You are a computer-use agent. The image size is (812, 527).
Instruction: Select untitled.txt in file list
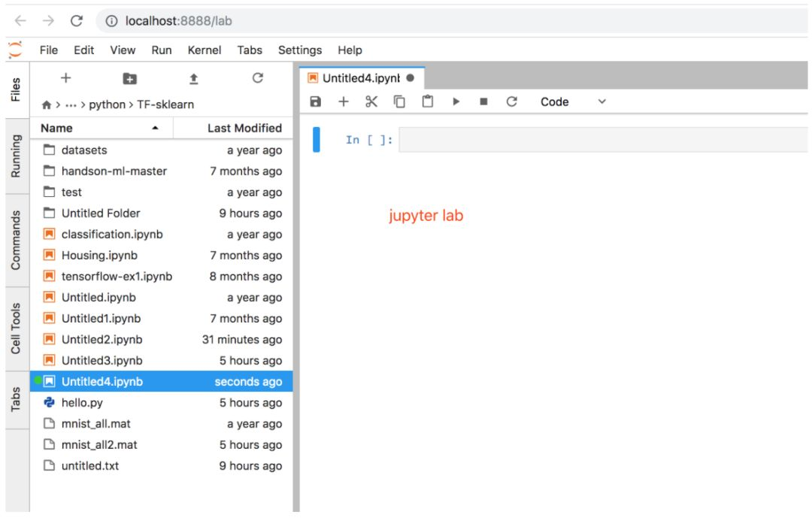click(x=162, y=466)
